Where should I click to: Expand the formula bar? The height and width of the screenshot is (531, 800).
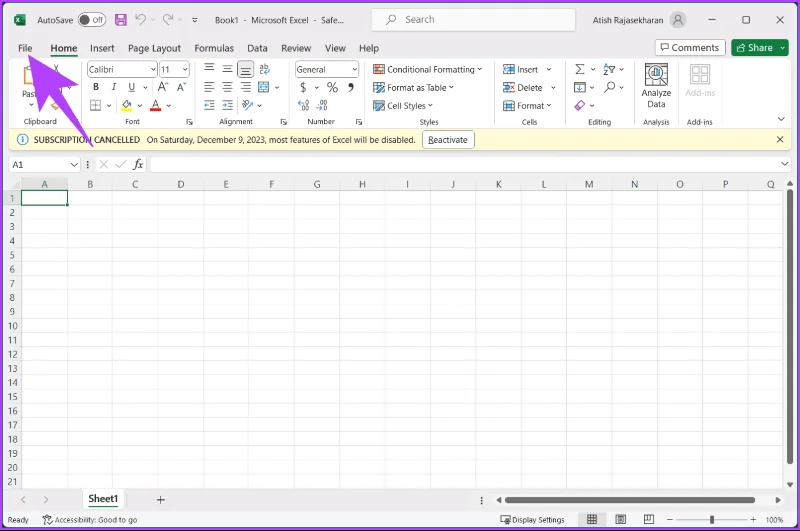784,164
